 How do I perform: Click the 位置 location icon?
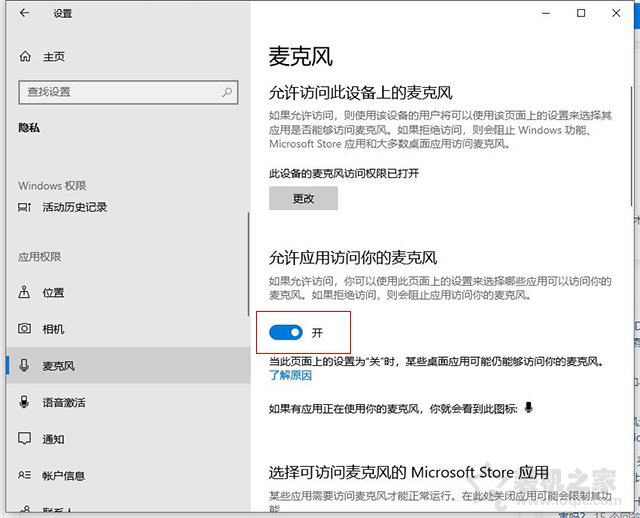24,292
